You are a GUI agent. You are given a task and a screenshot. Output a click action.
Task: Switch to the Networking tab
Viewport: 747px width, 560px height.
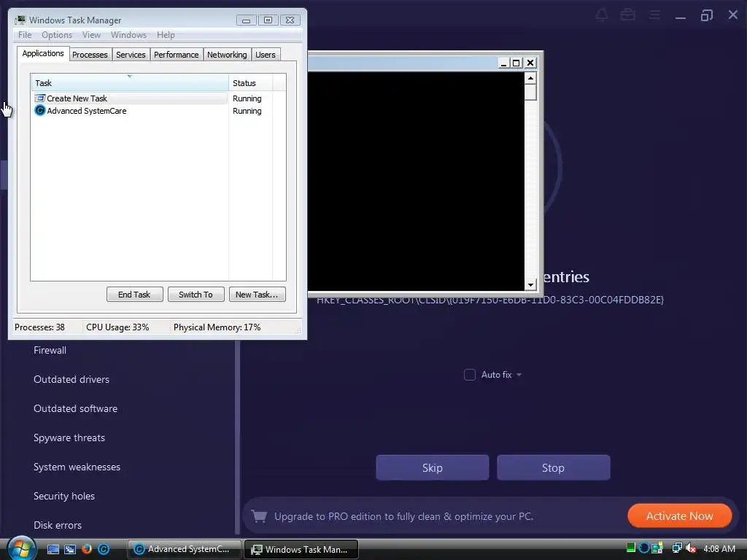click(x=227, y=55)
